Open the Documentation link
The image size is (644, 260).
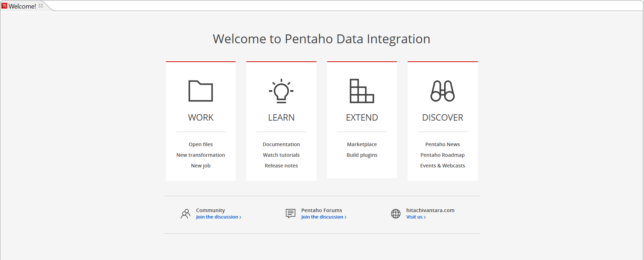click(x=281, y=144)
